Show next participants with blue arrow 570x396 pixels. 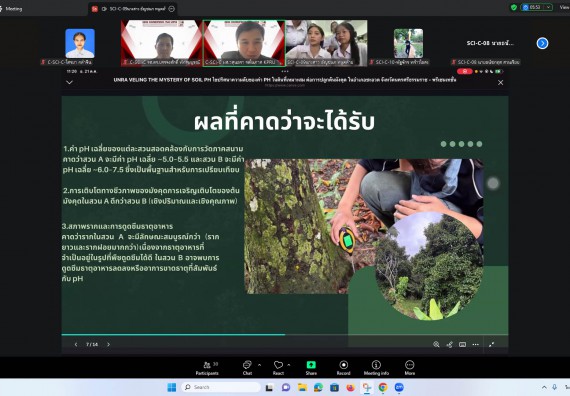(542, 43)
